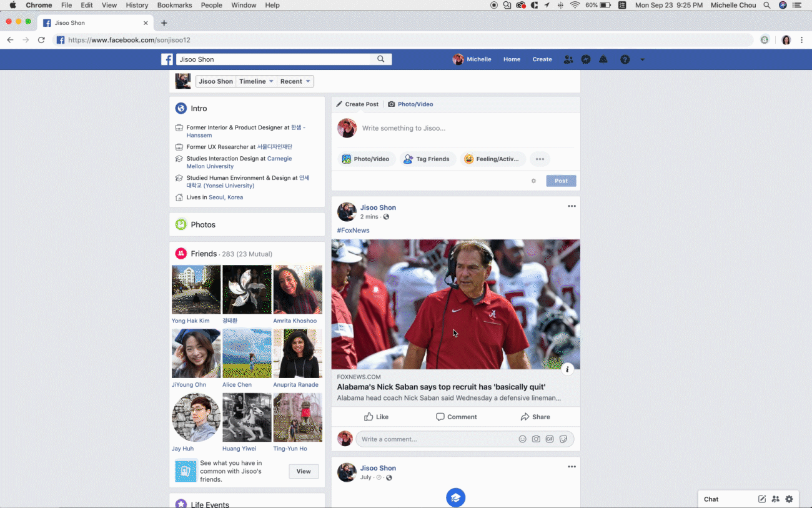
Task: Open JiYoung Ohn profile photo
Action: (x=196, y=353)
